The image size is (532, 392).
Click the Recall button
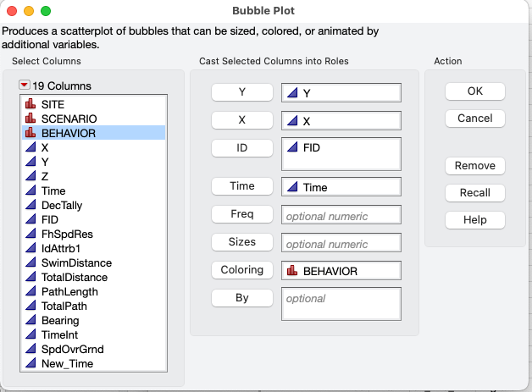474,192
